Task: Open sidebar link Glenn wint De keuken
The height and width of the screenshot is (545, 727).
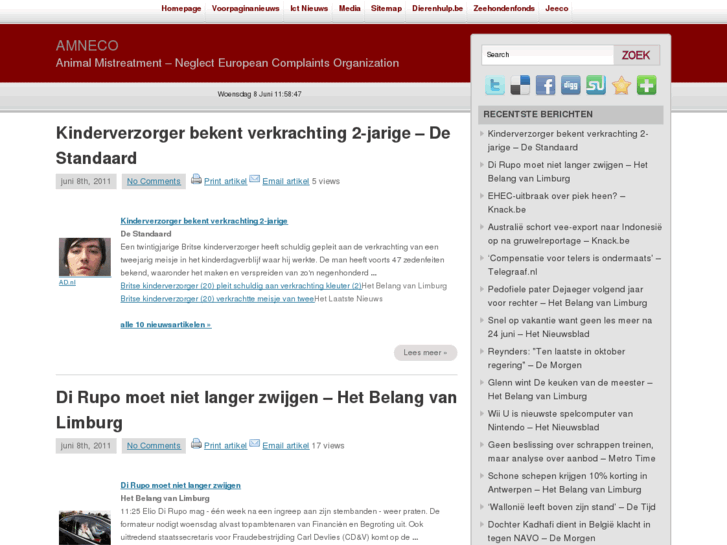Action: [570, 389]
